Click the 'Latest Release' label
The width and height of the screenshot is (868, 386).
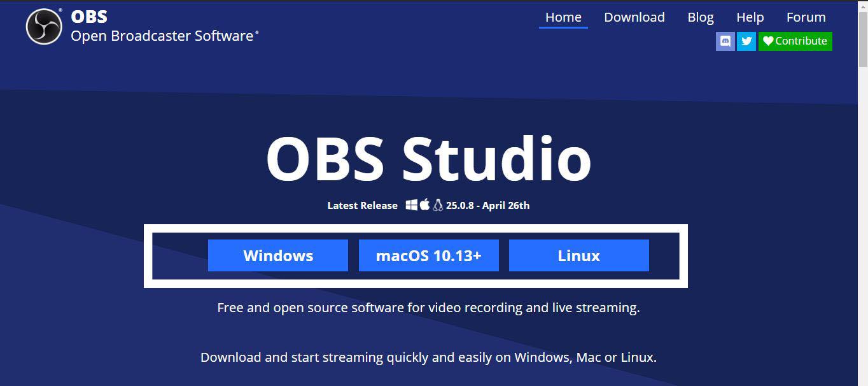(x=362, y=205)
